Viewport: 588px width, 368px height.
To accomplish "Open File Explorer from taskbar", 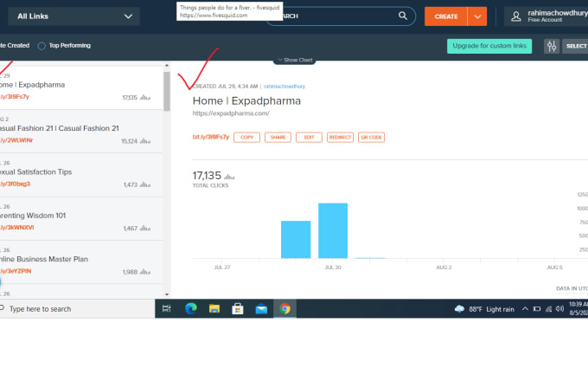I will tap(214, 308).
